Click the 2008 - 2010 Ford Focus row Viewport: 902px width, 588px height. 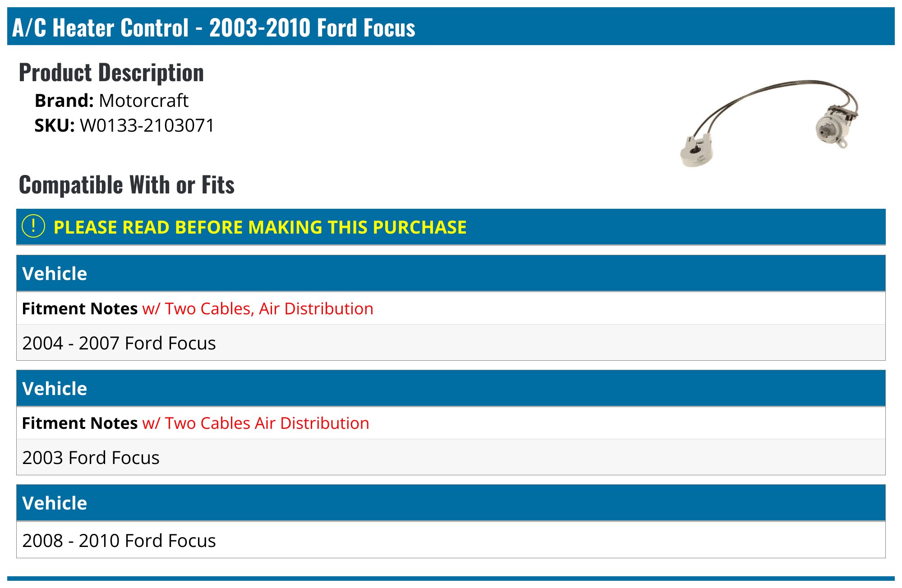(451, 540)
